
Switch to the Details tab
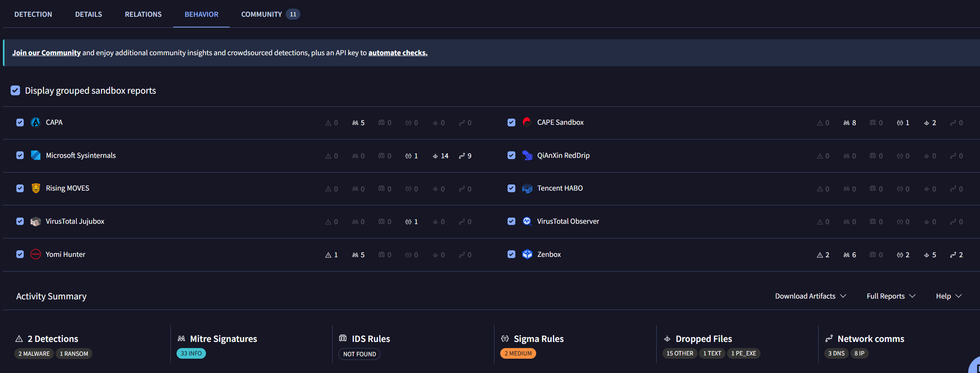[x=89, y=14]
